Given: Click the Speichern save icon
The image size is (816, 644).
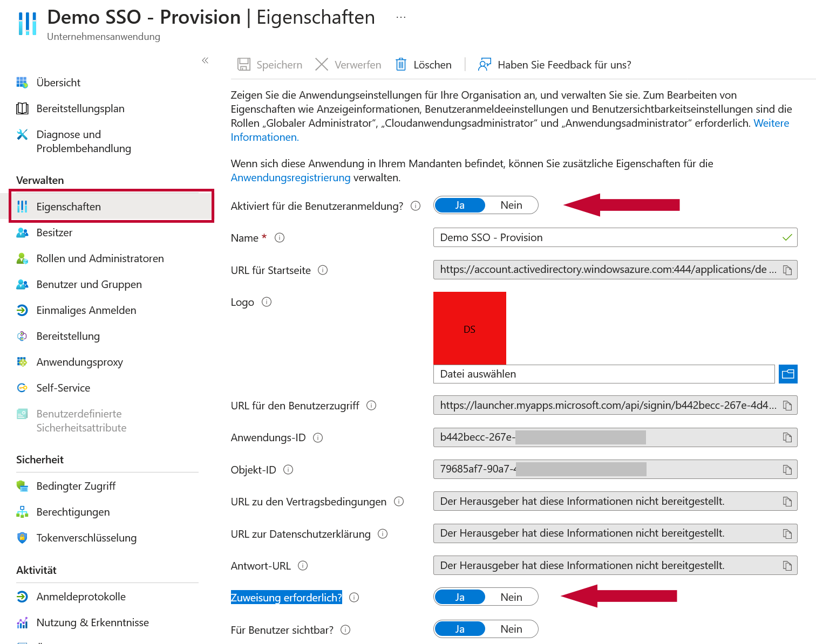Looking at the screenshot, I should [x=244, y=65].
